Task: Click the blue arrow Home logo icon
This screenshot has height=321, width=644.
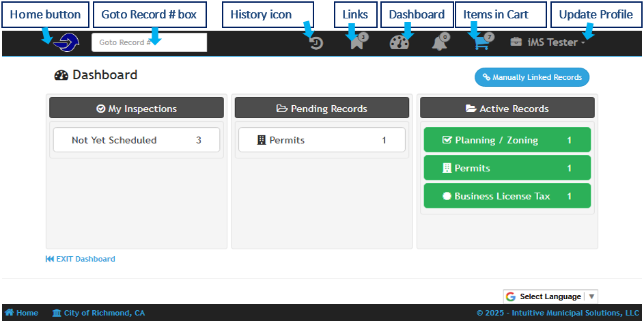Action: click(x=66, y=42)
